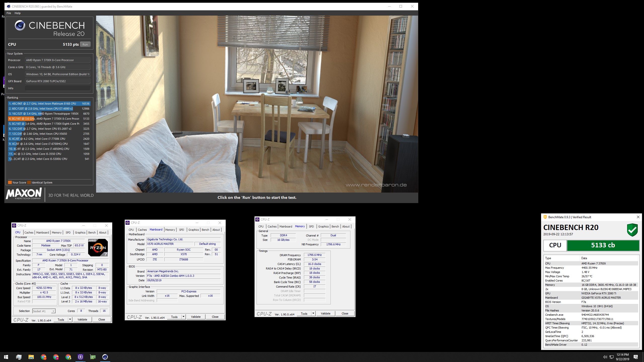Click the first Chrome taskbar icon
The width and height of the screenshot is (644, 362).
click(44, 357)
